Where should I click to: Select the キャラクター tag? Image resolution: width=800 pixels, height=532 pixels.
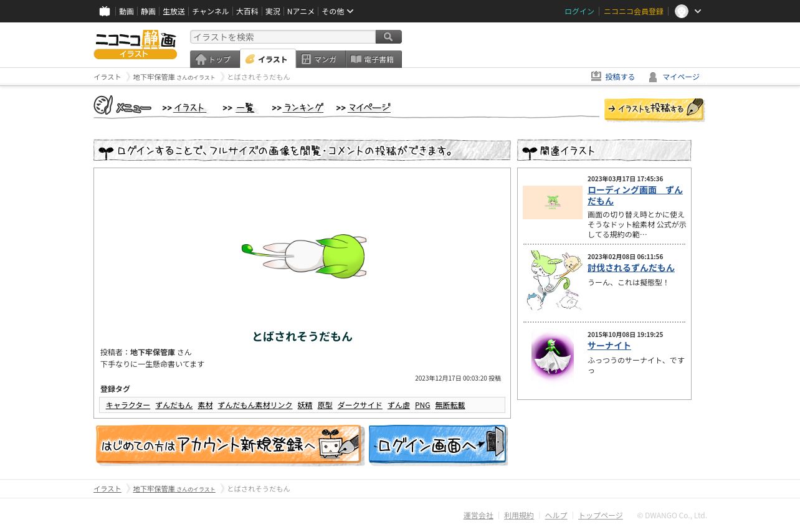[128, 405]
